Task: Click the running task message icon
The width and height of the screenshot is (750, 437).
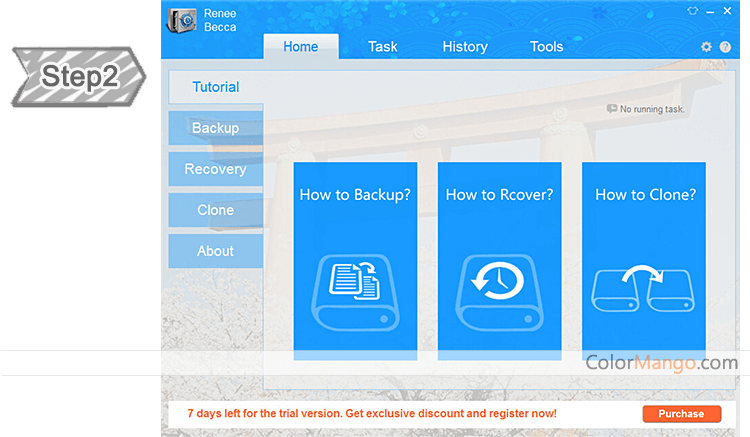Action: pyautogui.click(x=612, y=109)
